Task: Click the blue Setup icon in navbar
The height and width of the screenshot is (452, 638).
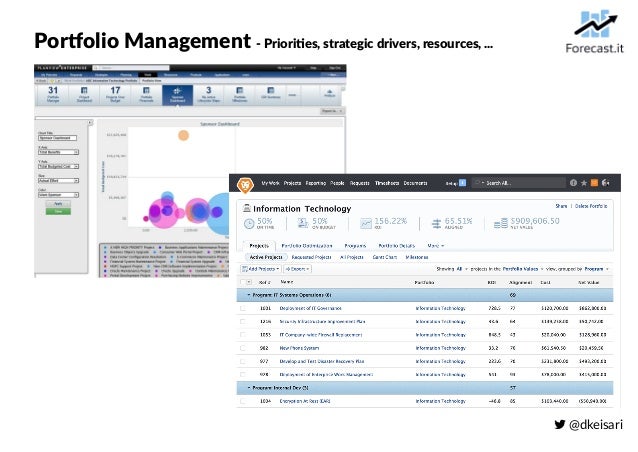Action: click(462, 183)
